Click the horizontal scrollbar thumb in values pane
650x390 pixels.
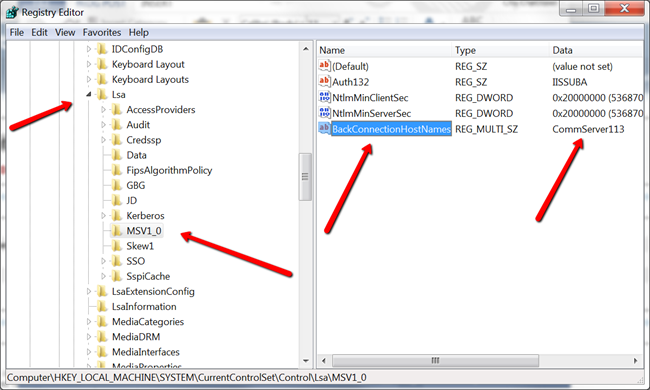click(x=435, y=361)
